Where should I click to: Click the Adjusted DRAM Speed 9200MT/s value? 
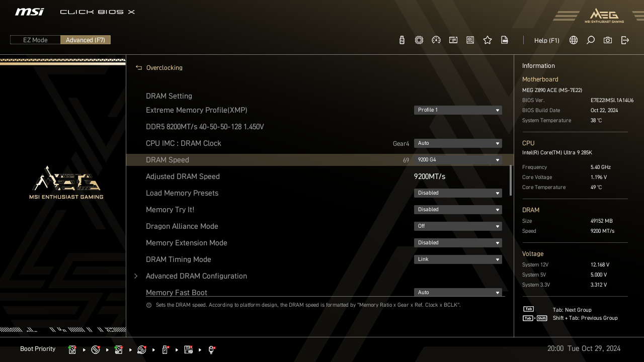pyautogui.click(x=430, y=176)
